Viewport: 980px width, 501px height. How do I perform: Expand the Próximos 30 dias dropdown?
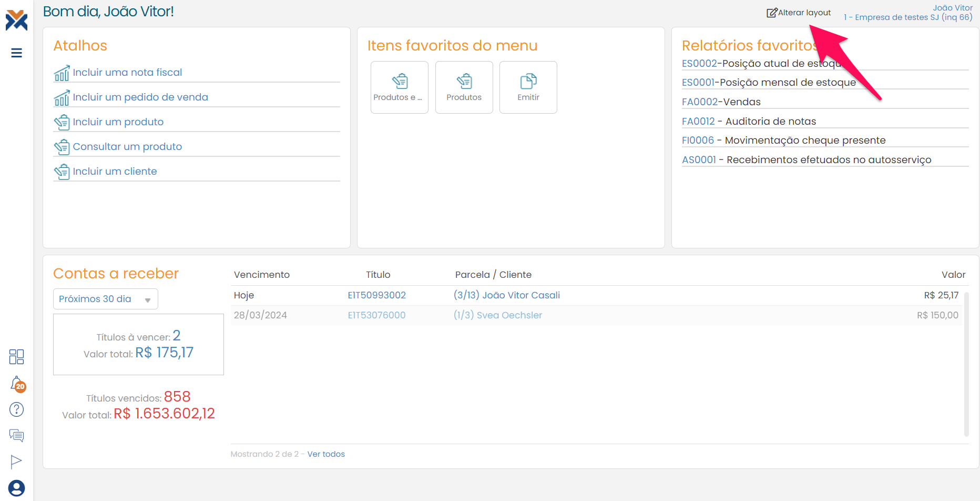(x=105, y=299)
